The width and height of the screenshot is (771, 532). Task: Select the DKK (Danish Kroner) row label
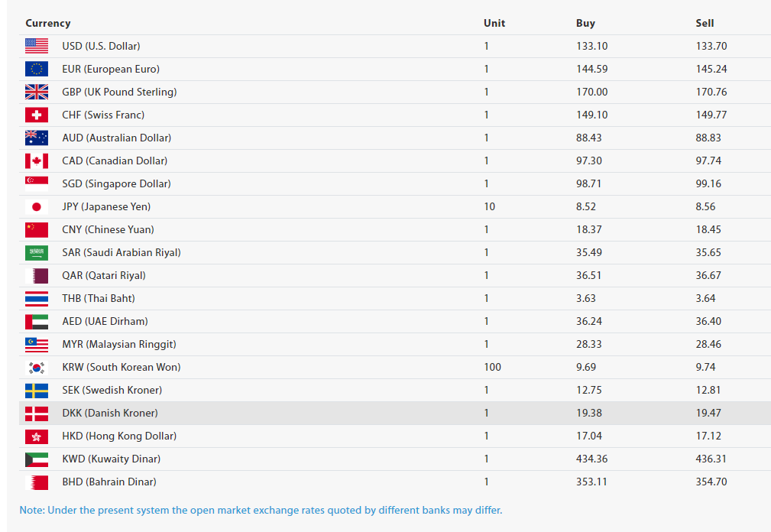(x=110, y=413)
